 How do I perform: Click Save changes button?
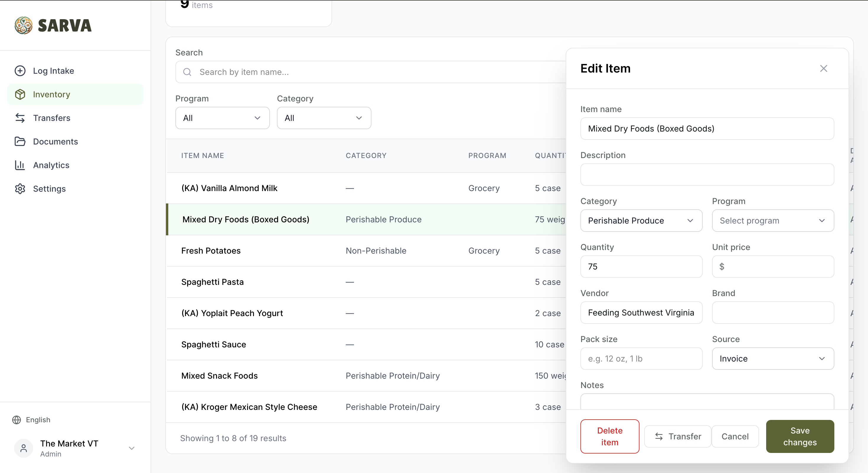pos(800,436)
